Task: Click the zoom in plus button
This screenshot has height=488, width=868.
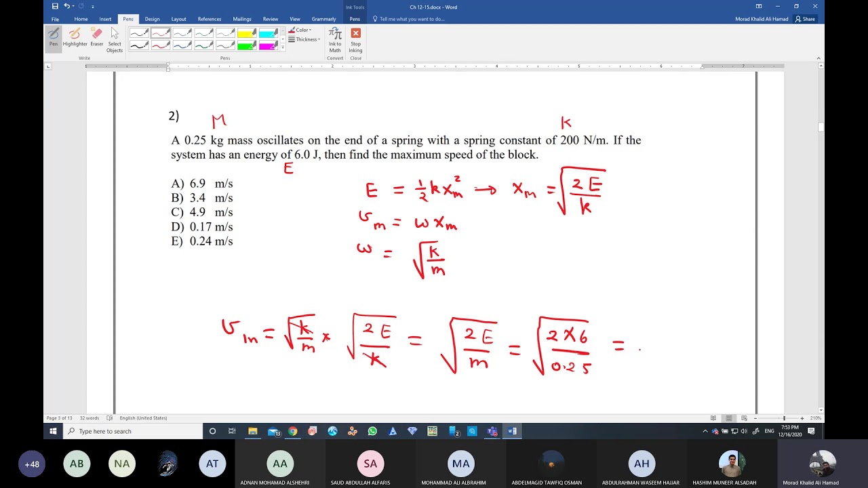Action: (802, 418)
